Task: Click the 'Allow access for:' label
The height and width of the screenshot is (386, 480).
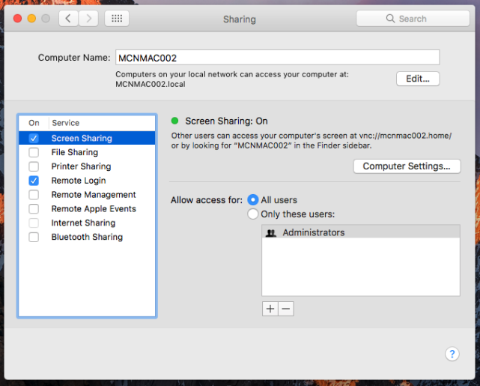Action: (207, 200)
